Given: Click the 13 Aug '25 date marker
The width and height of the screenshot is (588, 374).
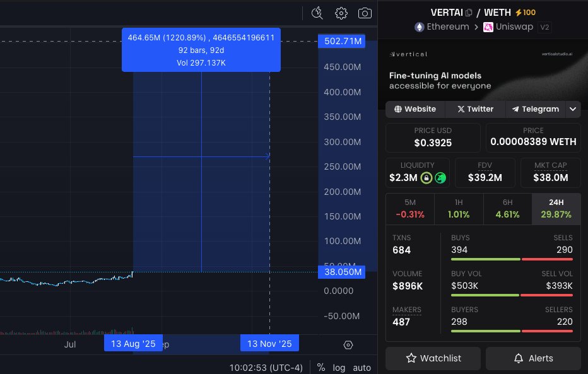Looking at the screenshot, I should click(133, 344).
